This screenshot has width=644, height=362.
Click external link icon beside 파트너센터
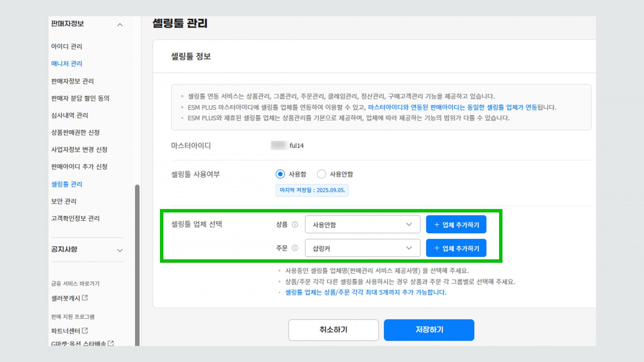click(85, 330)
